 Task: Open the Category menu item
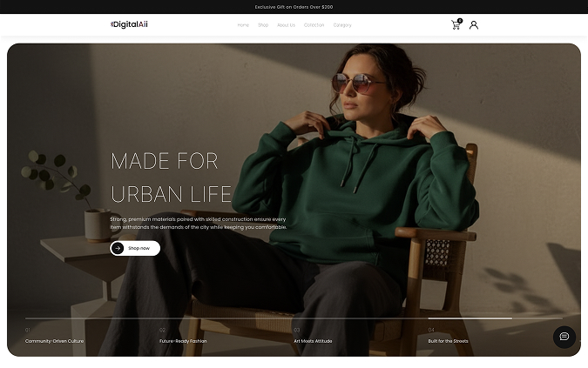[x=342, y=25]
